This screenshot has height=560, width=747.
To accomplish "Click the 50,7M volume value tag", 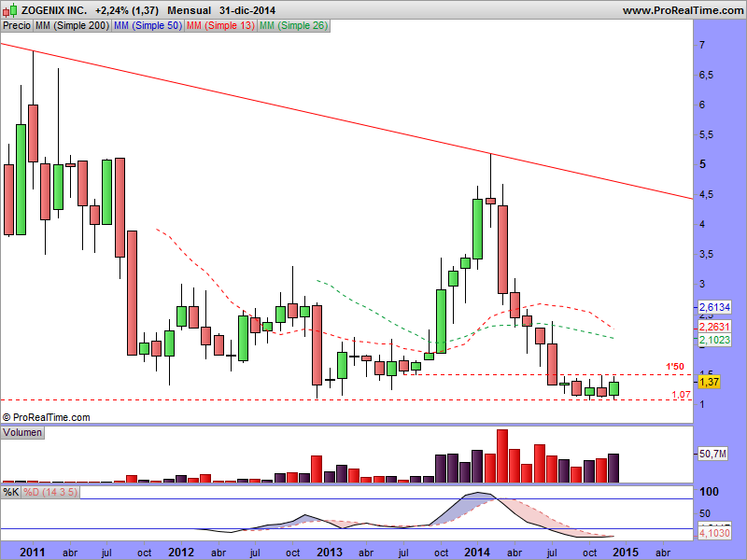I will pos(712,454).
